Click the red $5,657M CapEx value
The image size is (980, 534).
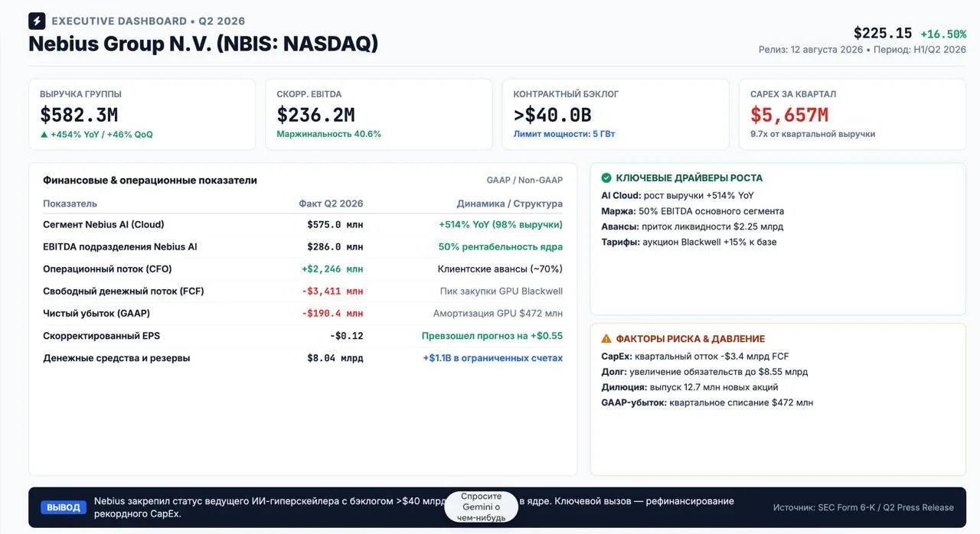(789, 115)
